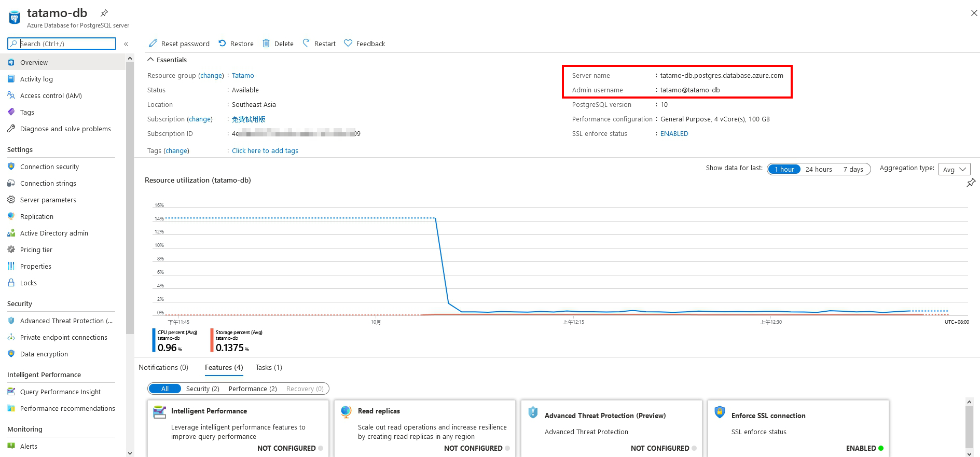This screenshot has height=457, width=980.
Task: Switch to Features (4) tab
Action: pos(224,367)
